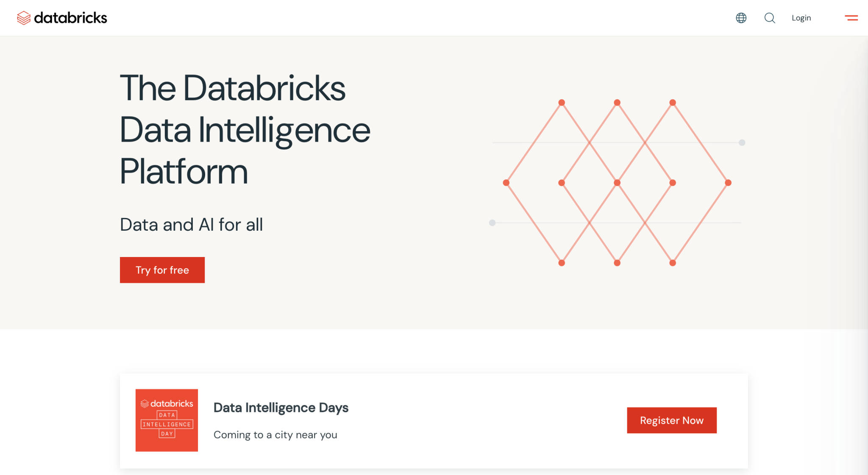Screen dimensions: 868x475
Task: Click the small databricks logo inside the event thumbnail
Action: [167, 403]
